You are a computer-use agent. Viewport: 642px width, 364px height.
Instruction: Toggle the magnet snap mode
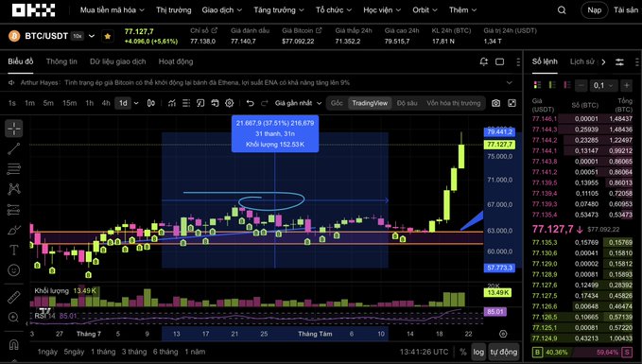14,345
